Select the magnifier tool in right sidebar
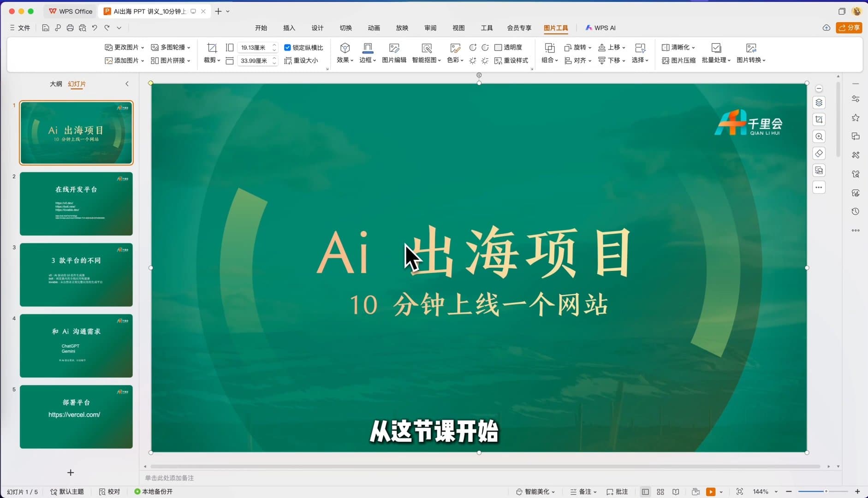868x498 pixels. [819, 136]
